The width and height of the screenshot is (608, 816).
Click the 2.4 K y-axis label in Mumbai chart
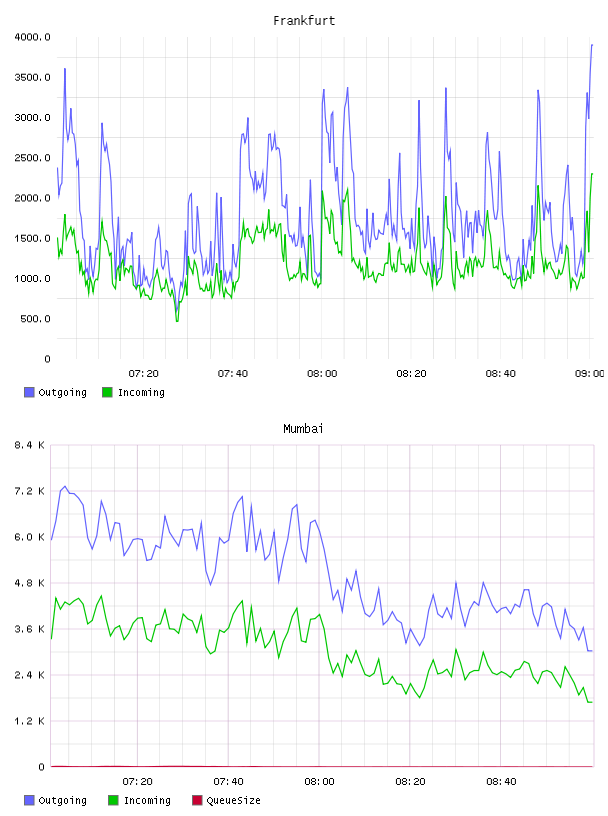tap(30, 675)
